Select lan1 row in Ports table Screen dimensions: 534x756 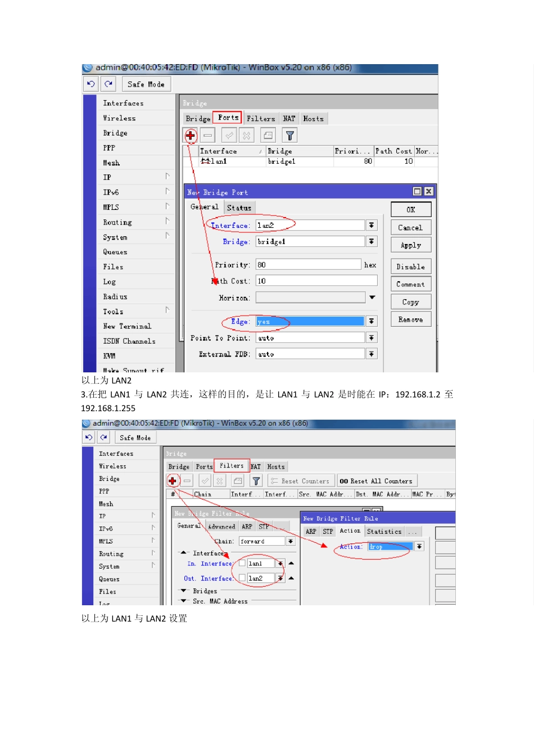[x=310, y=161]
